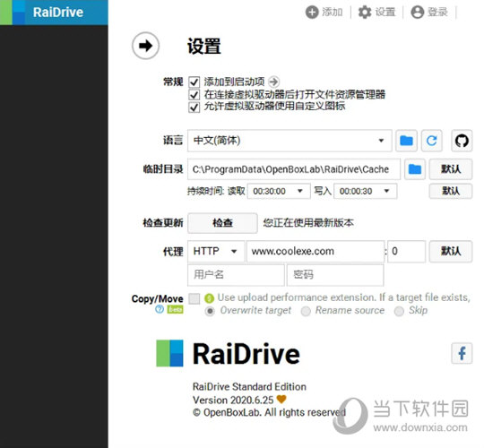Click the 设置 page heading
This screenshot has width=484, height=448.
[x=204, y=47]
